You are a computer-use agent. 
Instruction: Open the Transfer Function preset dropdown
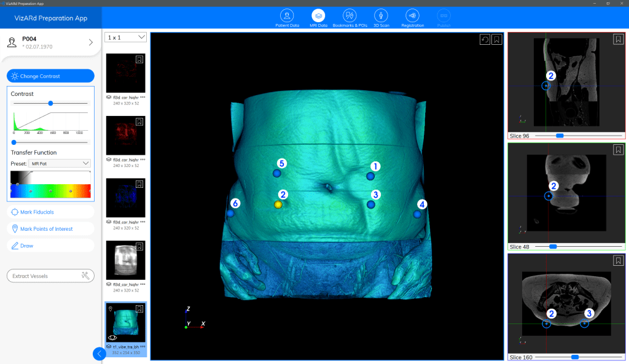(x=59, y=162)
